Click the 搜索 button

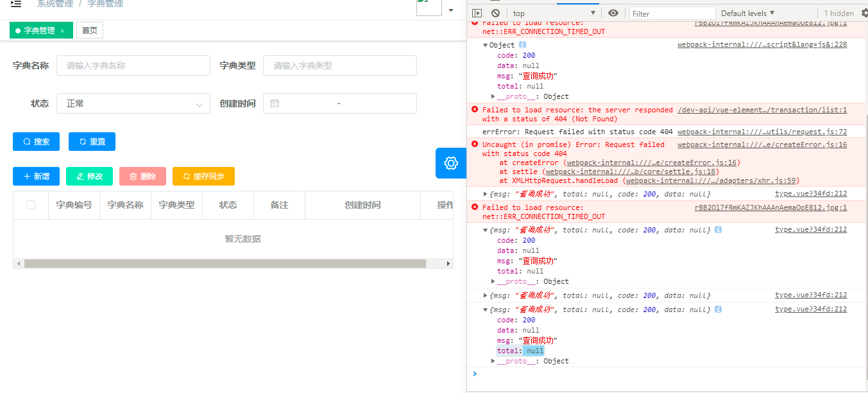pyautogui.click(x=37, y=142)
